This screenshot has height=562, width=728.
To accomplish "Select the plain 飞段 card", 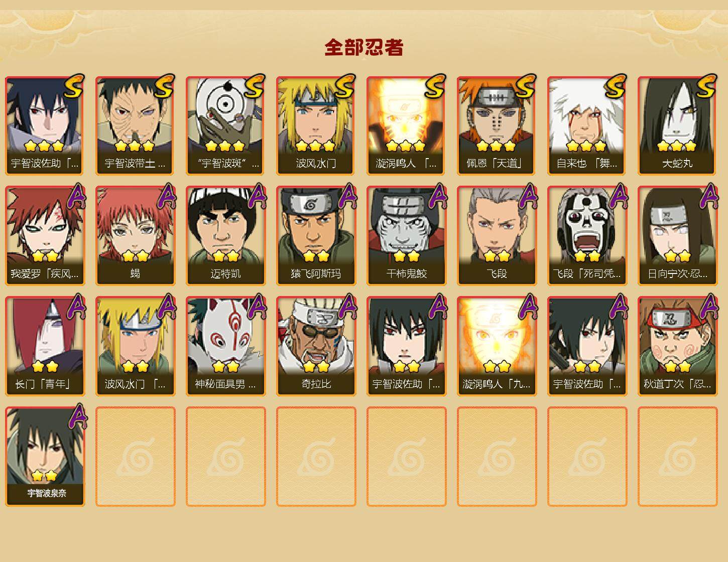I will pyautogui.click(x=497, y=236).
